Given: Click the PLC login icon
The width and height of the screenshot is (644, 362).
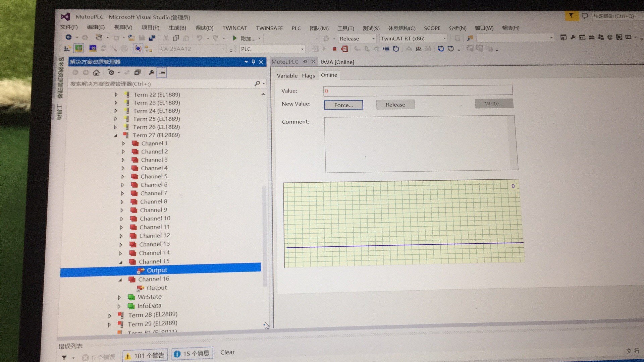Looking at the screenshot, I should pos(315,49).
